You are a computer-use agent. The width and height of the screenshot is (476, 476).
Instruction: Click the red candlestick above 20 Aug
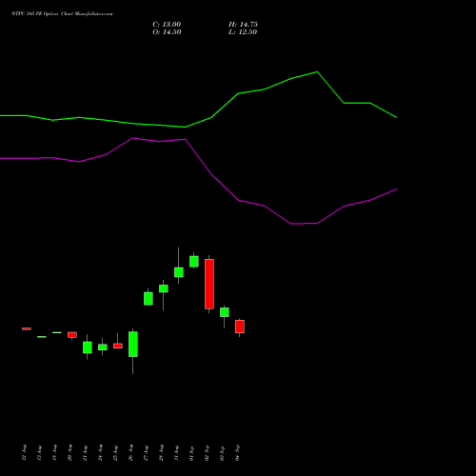(x=72, y=335)
